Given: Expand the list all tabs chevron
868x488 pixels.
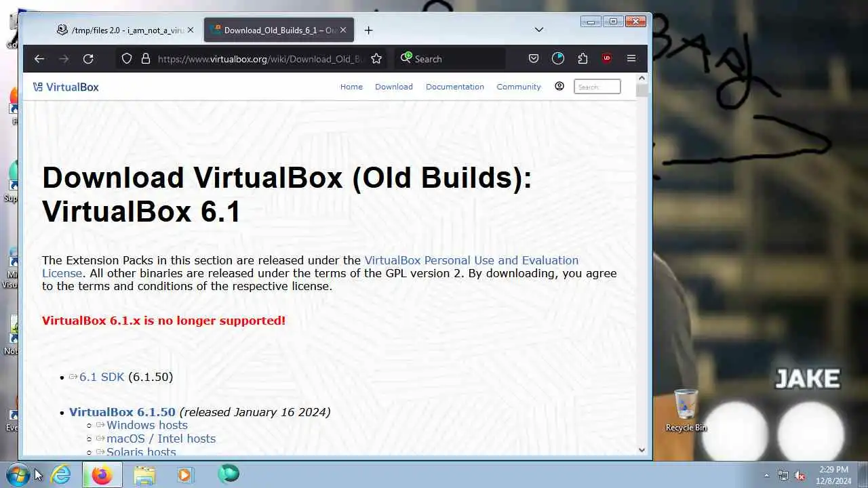Looking at the screenshot, I should pos(539,30).
